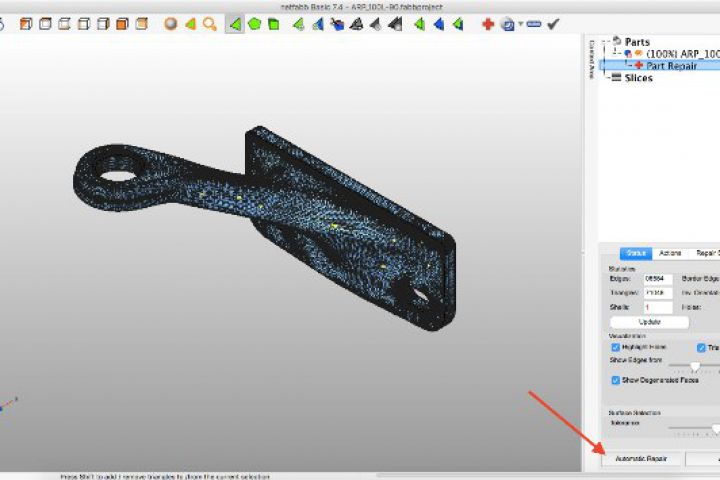
Task: Select the orange magnifier zoom tool
Action: [210, 24]
